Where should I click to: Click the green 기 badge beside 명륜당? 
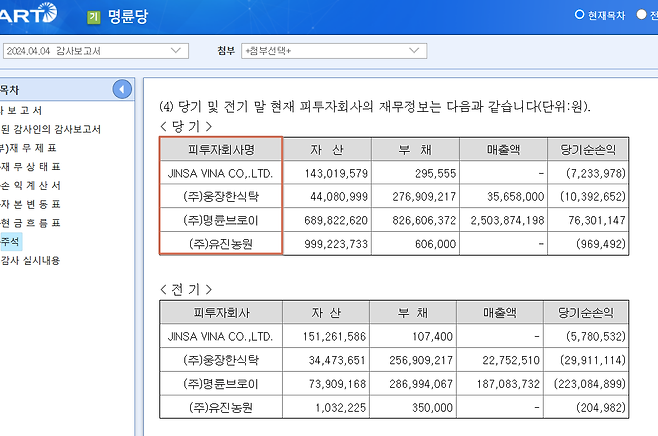click(93, 17)
